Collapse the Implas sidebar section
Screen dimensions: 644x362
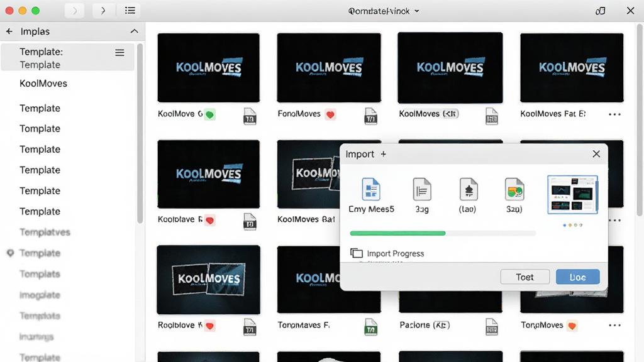(x=135, y=31)
